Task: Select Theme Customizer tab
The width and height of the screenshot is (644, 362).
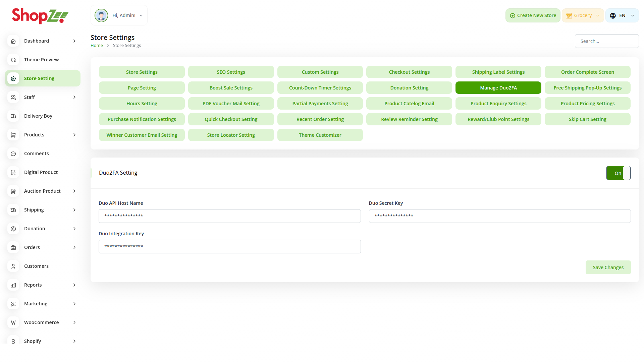Action: pyautogui.click(x=320, y=135)
